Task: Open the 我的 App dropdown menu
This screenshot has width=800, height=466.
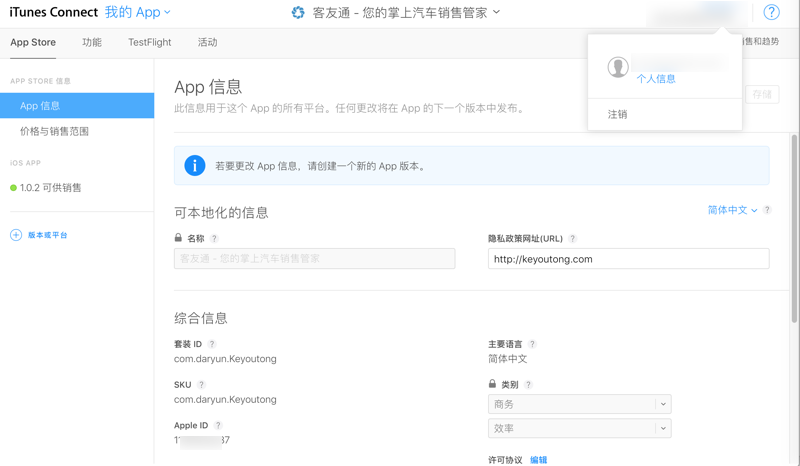Action: tap(138, 12)
